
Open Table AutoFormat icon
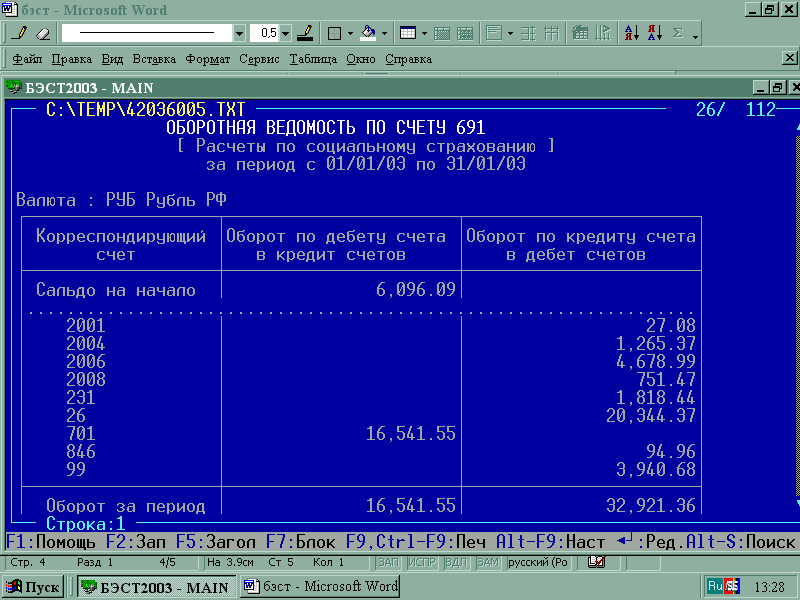coord(580,33)
